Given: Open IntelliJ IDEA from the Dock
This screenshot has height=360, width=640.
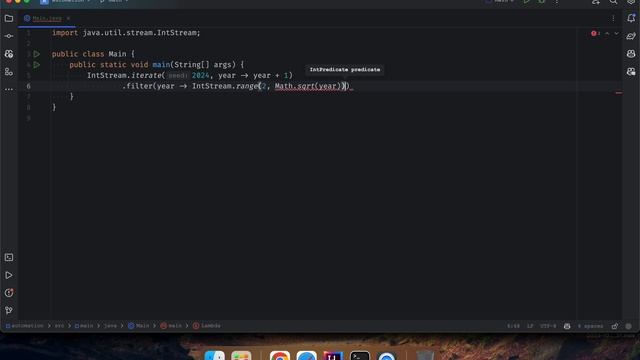Looking at the screenshot, I should click(333, 356).
